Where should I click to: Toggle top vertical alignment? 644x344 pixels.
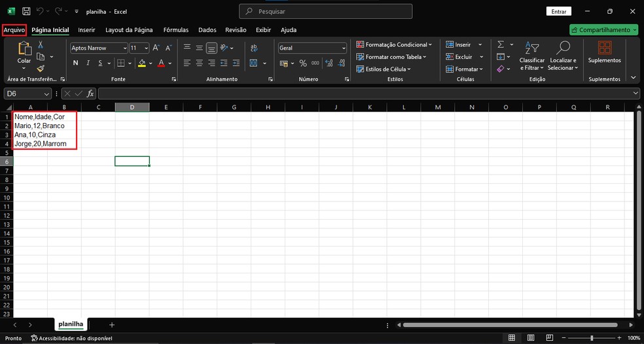point(187,48)
